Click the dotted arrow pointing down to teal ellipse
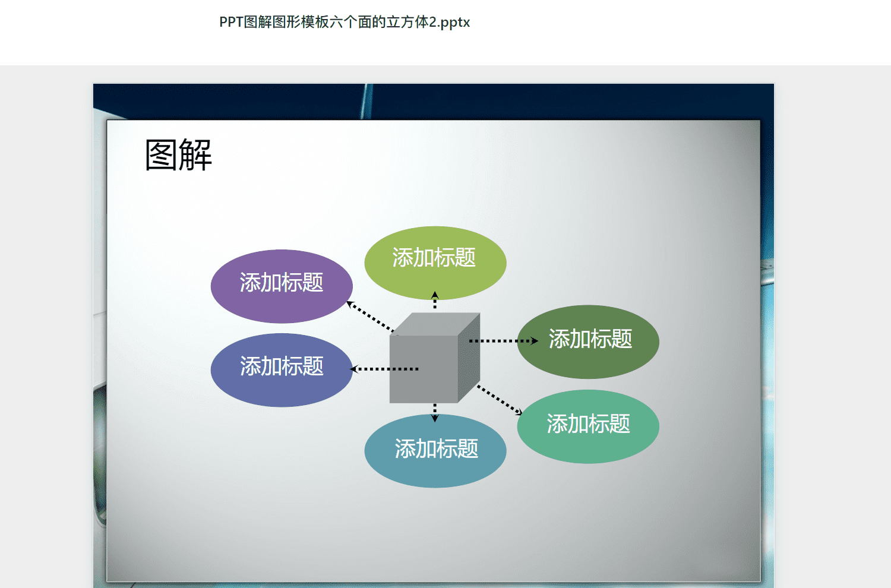This screenshot has width=891, height=588. point(435,413)
